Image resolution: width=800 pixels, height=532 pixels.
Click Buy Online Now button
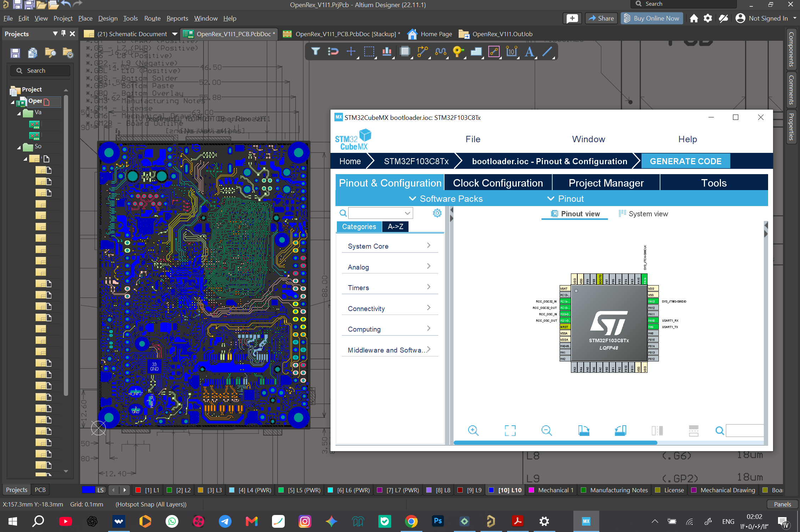click(x=652, y=18)
